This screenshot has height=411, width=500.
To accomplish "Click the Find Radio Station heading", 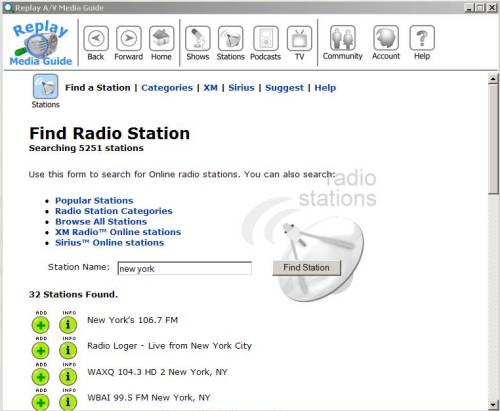I will click(110, 133).
